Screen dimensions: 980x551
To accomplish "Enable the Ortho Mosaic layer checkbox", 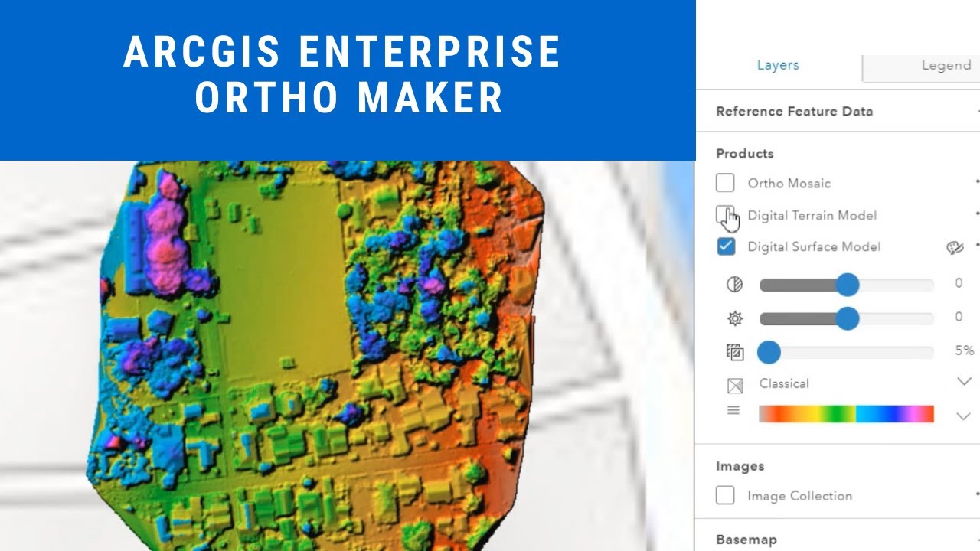I will click(725, 183).
